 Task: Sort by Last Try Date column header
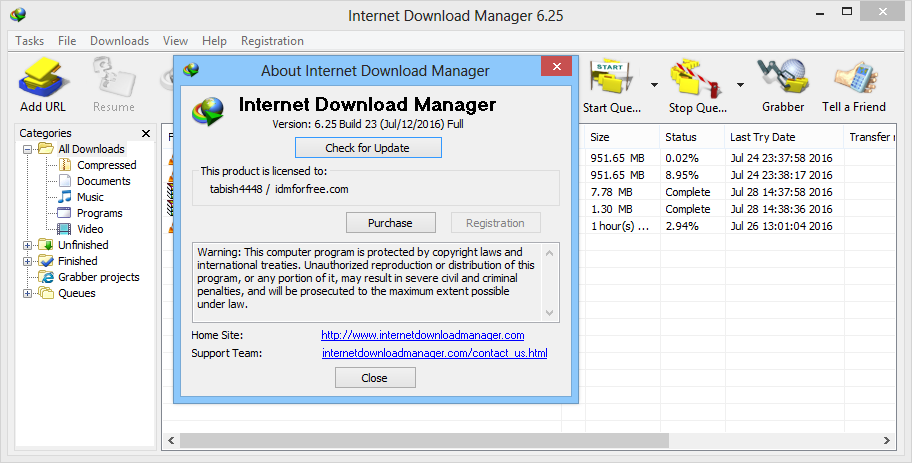783,137
